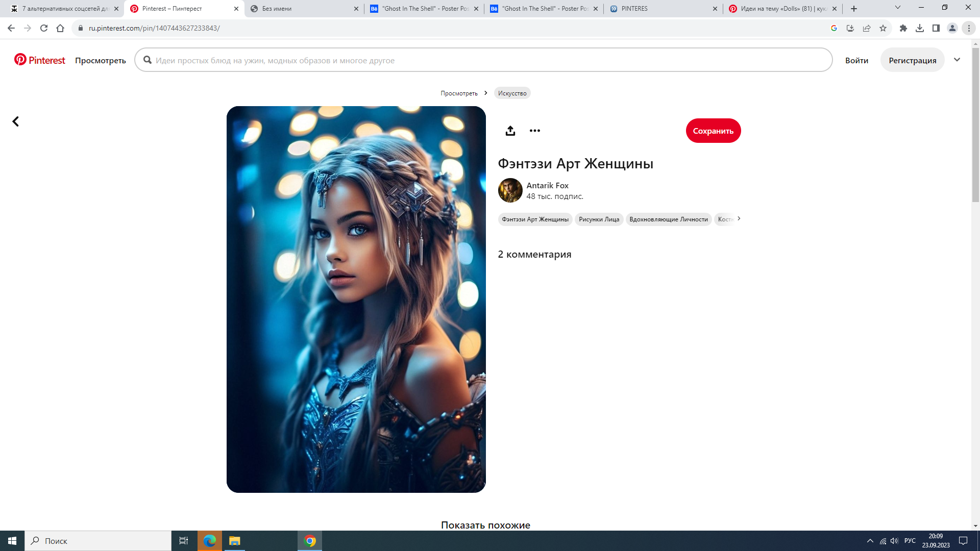980x551 pixels.
Task: Open the taskbar notification center icon
Action: pyautogui.click(x=963, y=541)
